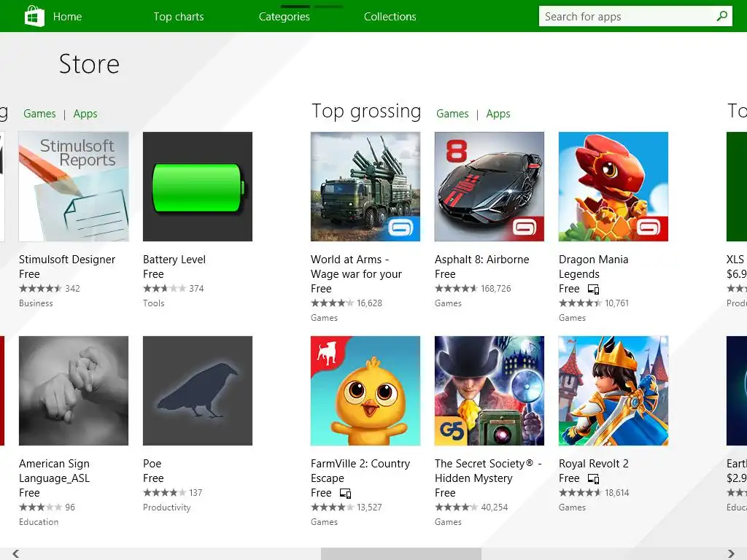Screen dimensions: 747x560
Task: Click the Asphalt 8: Airborne title
Action: point(481,260)
